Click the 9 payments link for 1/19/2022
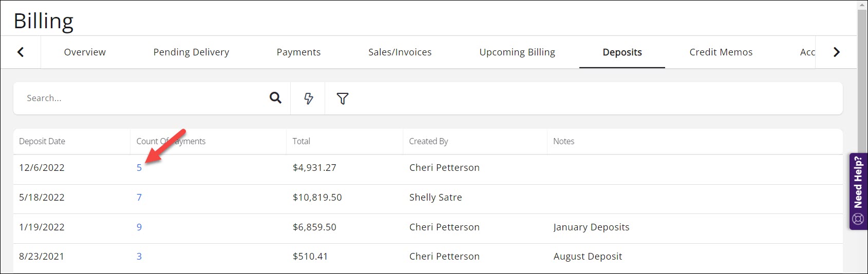This screenshot has height=274, width=868. click(x=139, y=227)
